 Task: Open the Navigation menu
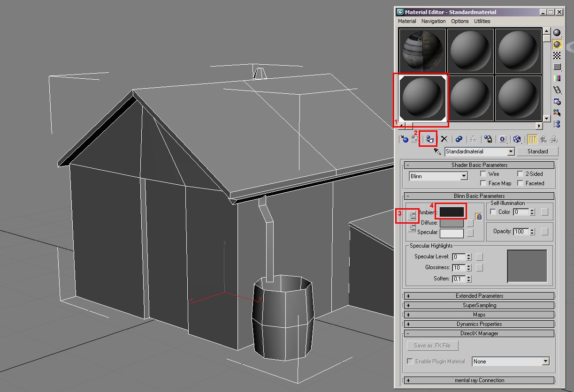433,21
